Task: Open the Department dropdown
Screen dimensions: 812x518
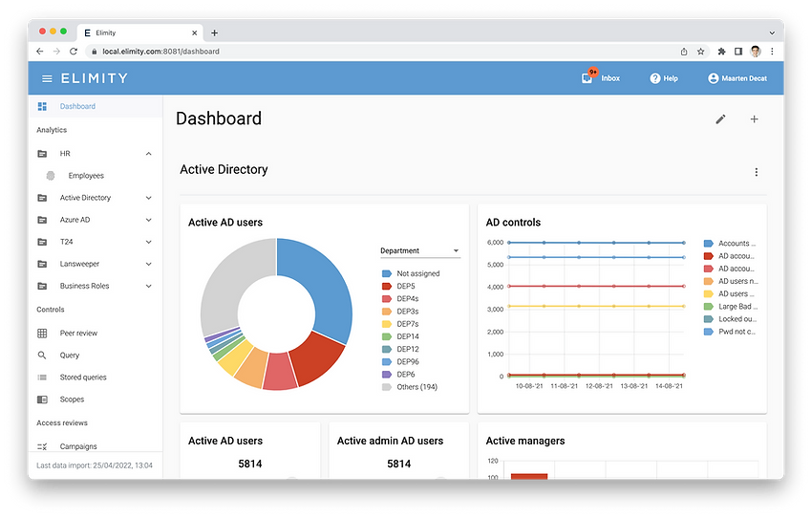Action: tap(420, 250)
